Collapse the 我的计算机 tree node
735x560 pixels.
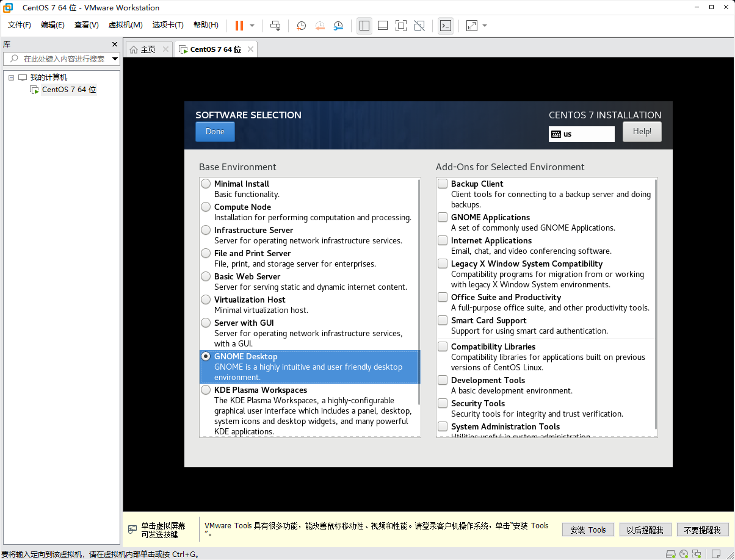point(11,77)
